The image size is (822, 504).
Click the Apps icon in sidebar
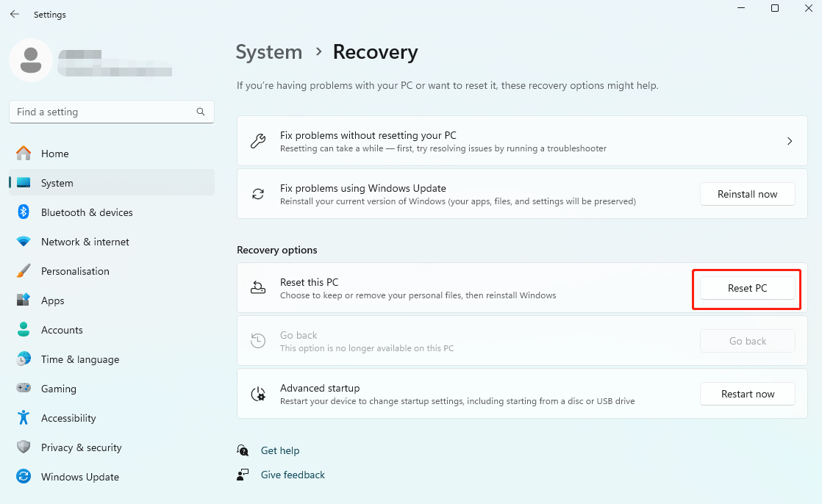click(24, 300)
